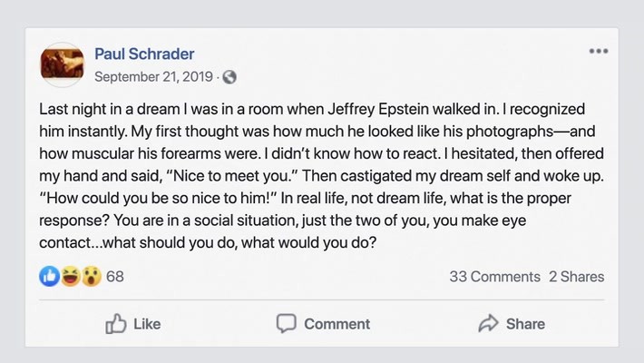This screenshot has height=363, width=644.
Task: Click the blue thumbs-up reaction icon
Action: coord(51,276)
